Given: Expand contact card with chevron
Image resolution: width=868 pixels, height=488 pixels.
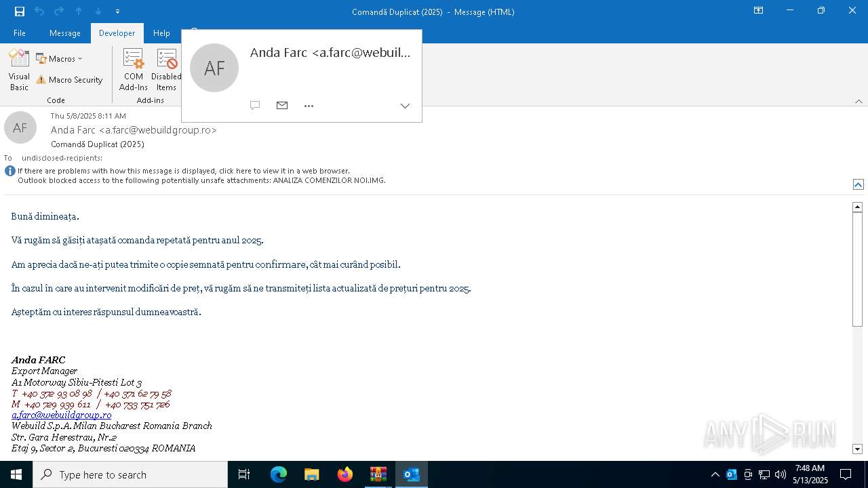Looking at the screenshot, I should pos(405,106).
